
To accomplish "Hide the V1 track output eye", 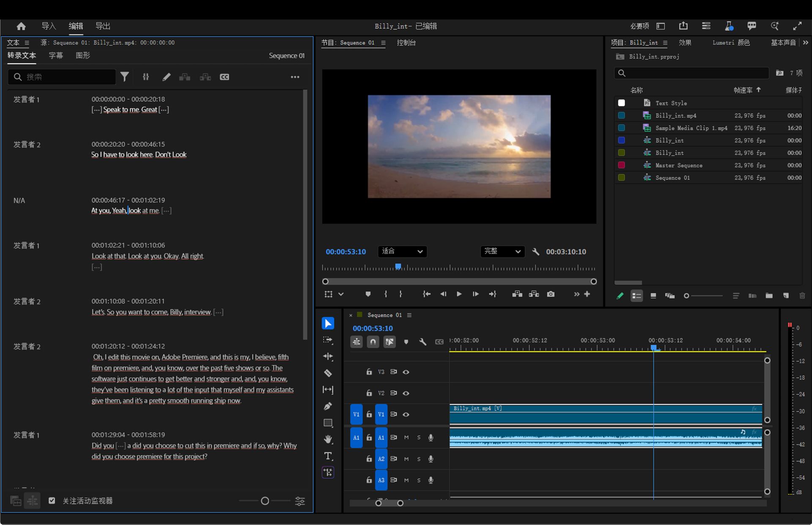I will [x=406, y=415].
